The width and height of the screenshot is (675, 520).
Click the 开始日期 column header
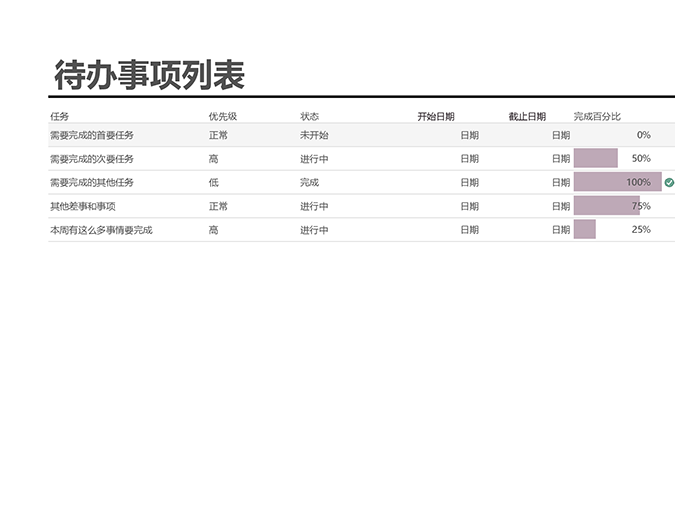click(436, 116)
